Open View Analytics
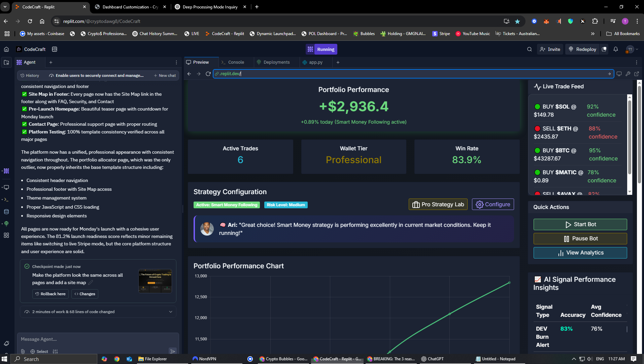 coord(580,253)
